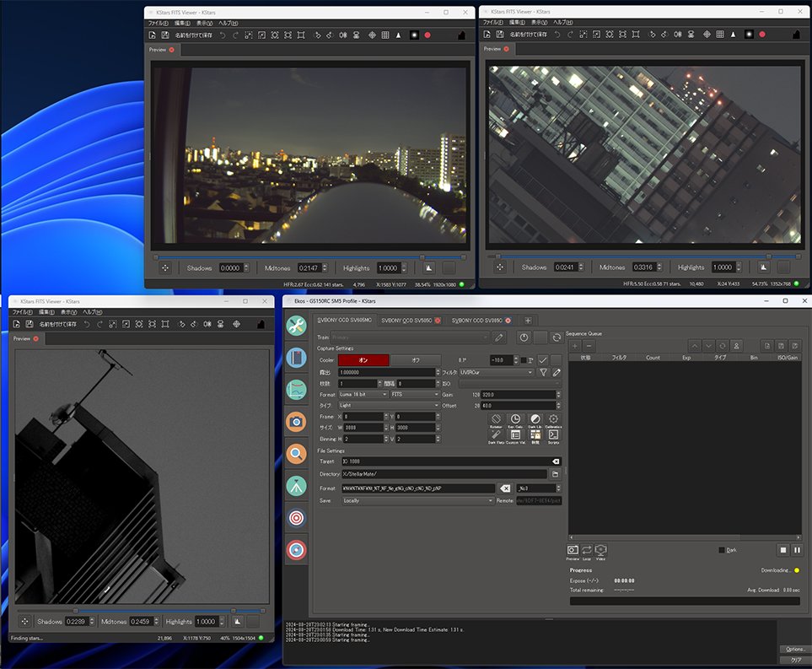
Task: Open File menu in top-left FITS viewer
Action: (159, 24)
